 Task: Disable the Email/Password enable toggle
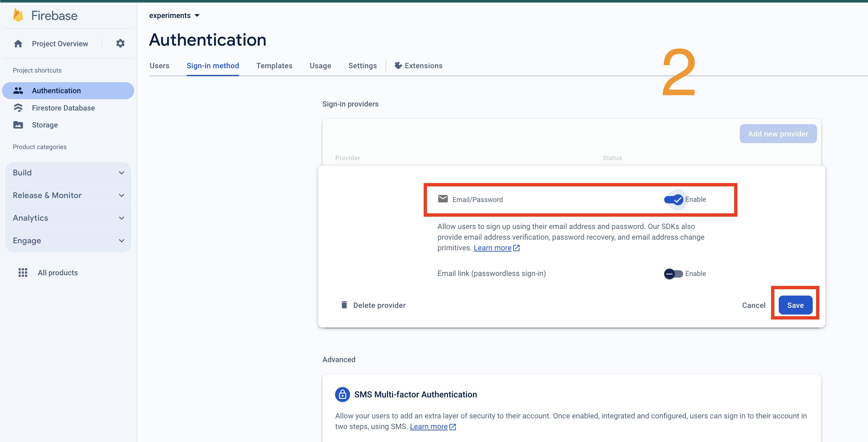[x=673, y=200]
